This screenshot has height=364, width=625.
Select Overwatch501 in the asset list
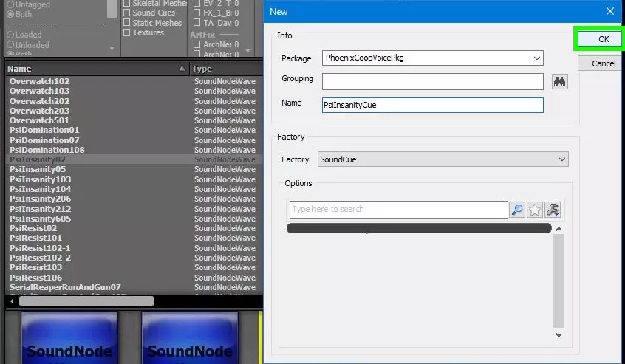pos(39,120)
